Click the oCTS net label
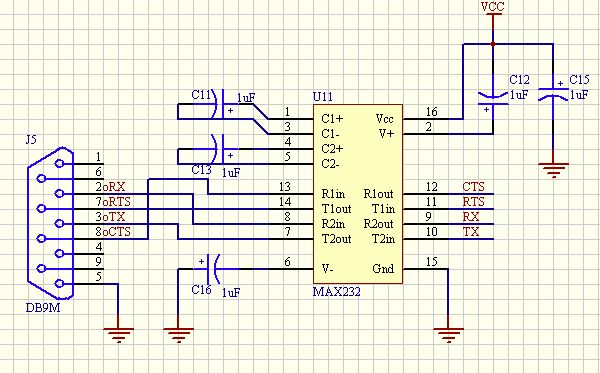Image resolution: width=600 pixels, height=373 pixels. [117, 231]
